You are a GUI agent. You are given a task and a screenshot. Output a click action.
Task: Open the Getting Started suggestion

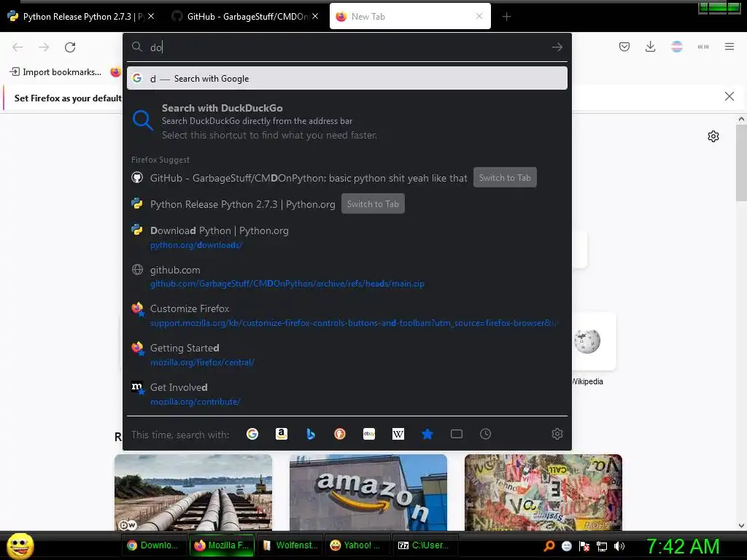347,355
